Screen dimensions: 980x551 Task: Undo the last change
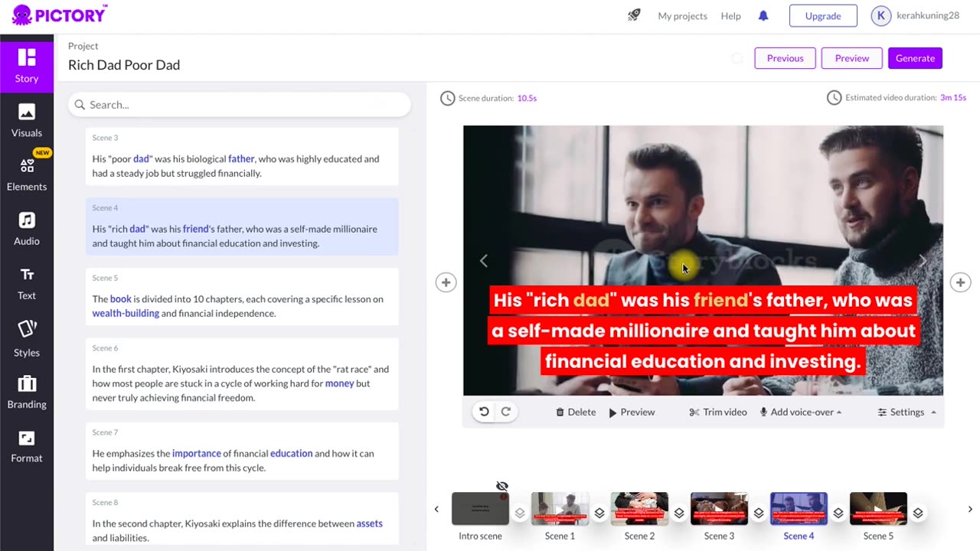point(484,412)
